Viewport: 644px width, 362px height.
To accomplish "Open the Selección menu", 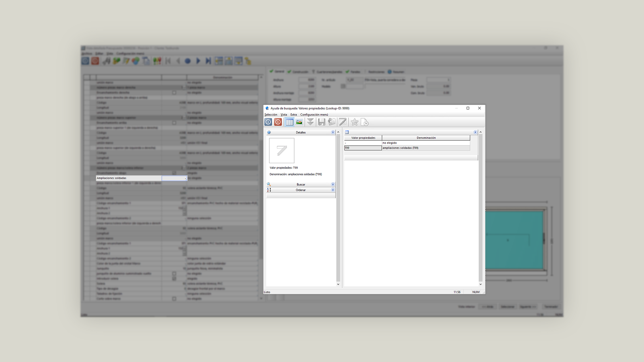I will [271, 115].
